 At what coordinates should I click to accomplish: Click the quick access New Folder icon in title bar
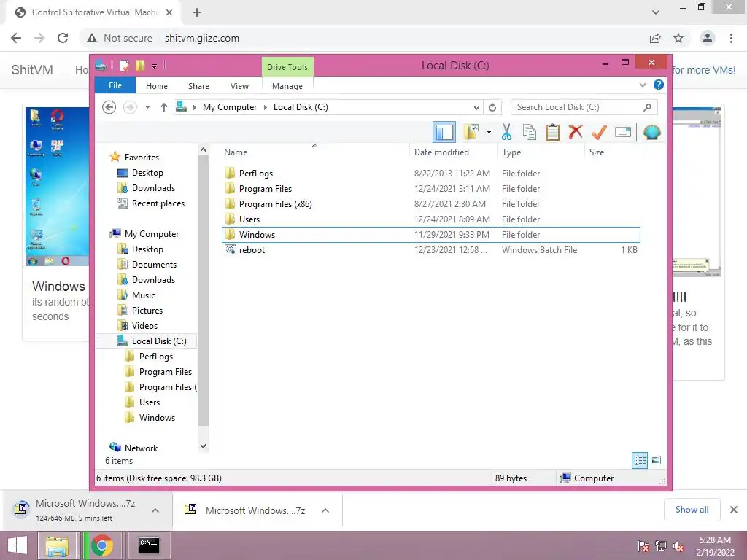coord(140,65)
